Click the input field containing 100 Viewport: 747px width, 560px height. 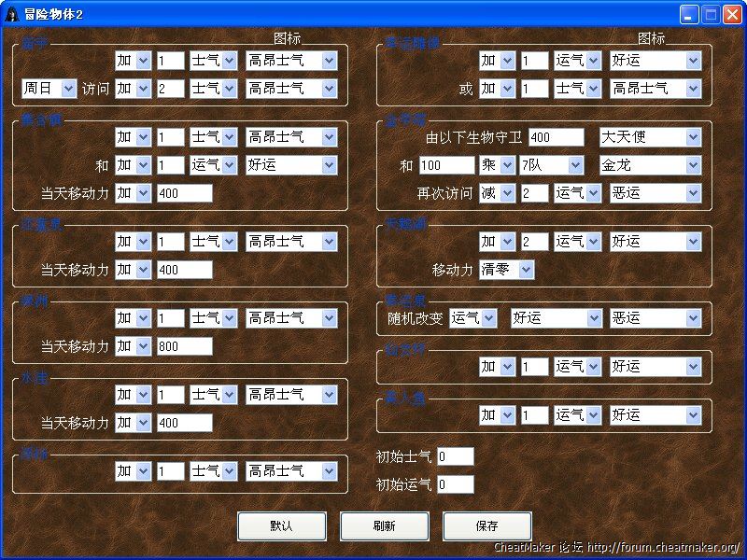tap(446, 165)
